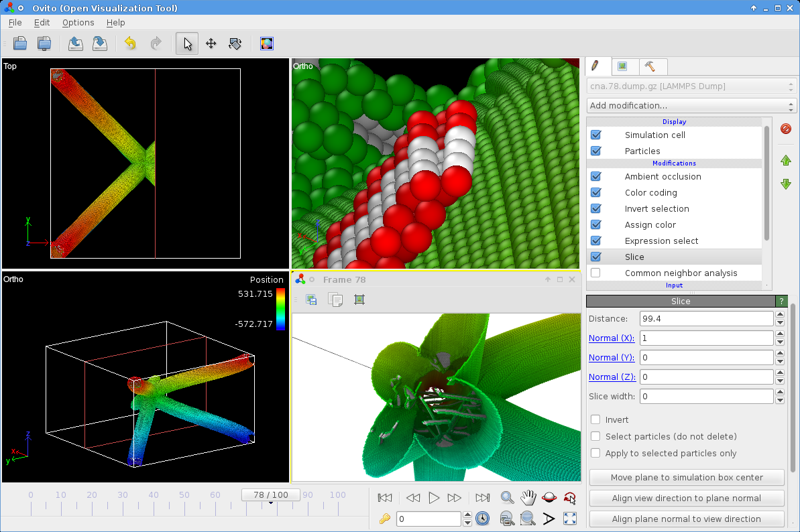Click Align view direction to plane normal
Screen dimensions: 800x532
click(687, 498)
